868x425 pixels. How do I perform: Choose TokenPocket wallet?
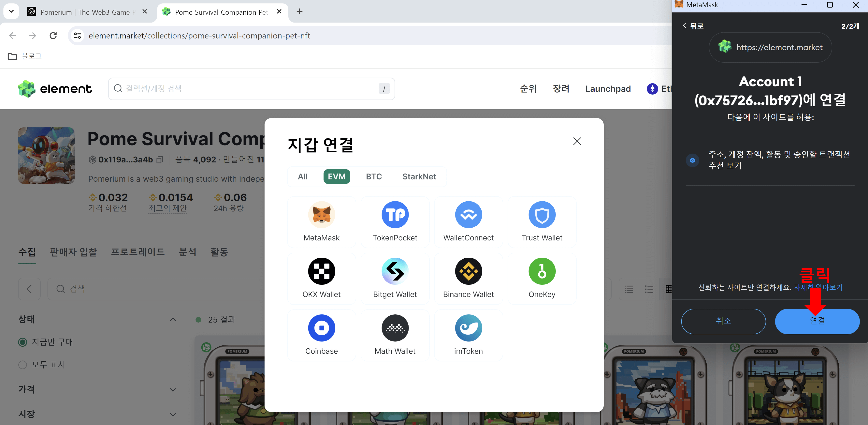395,215
